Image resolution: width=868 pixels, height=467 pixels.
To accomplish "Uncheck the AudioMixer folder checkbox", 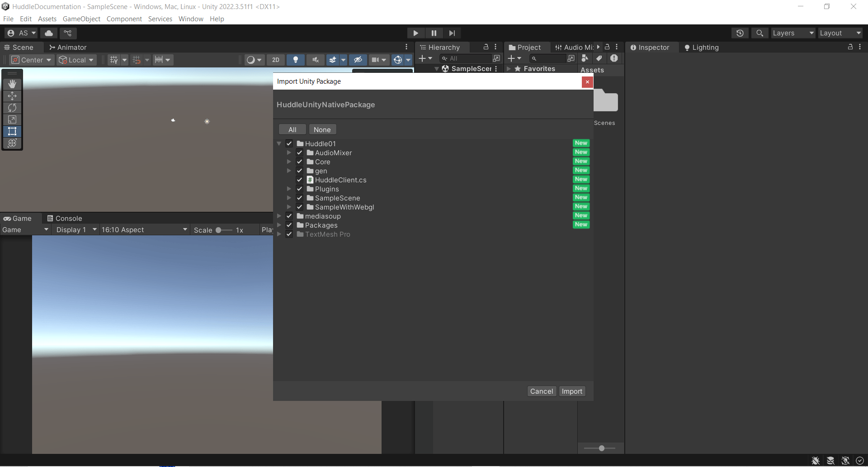I will [x=299, y=153].
